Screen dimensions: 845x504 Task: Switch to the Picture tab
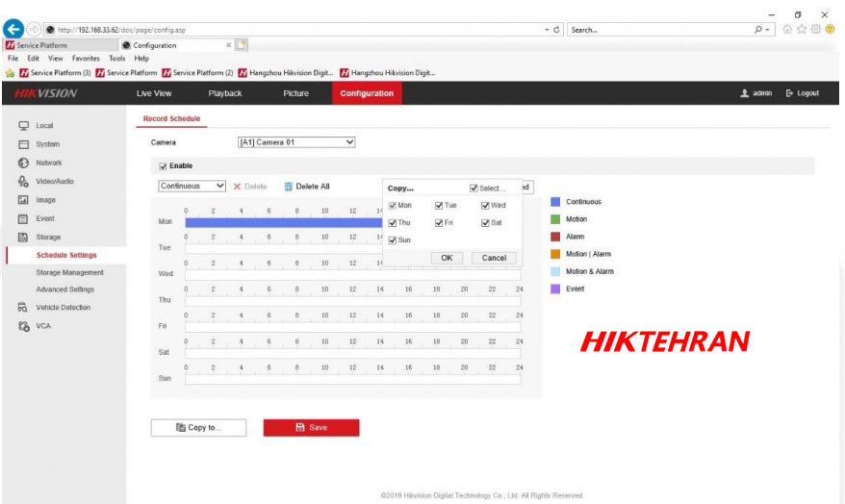point(295,93)
